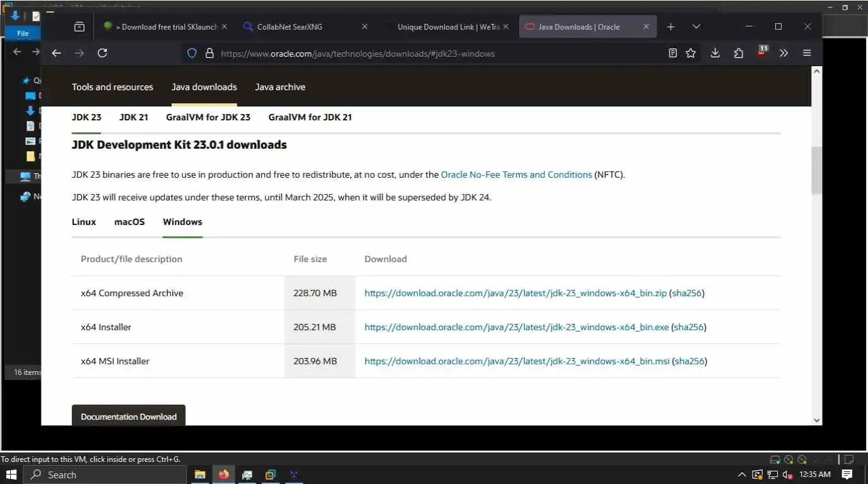Click the x64 Compressed Archive text
The width and height of the screenshot is (868, 484).
click(x=132, y=293)
